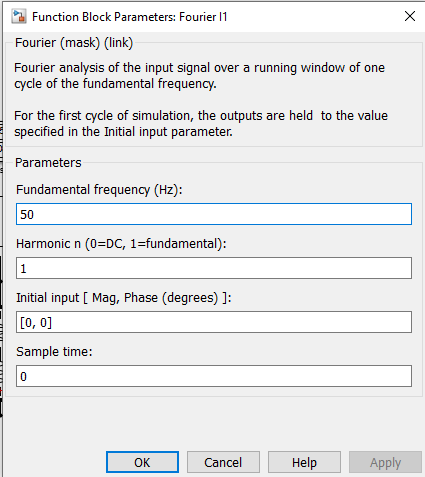Click into the Sample time field
This screenshot has width=425, height=477.
click(x=214, y=376)
